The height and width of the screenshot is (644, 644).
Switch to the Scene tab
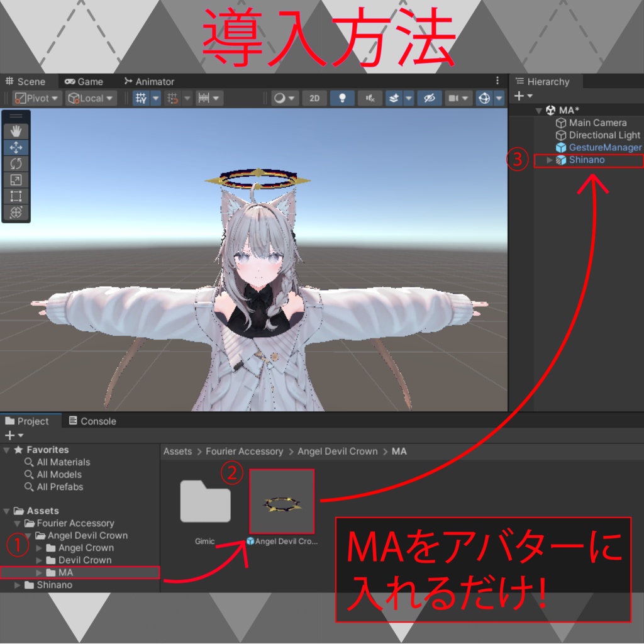click(x=25, y=81)
